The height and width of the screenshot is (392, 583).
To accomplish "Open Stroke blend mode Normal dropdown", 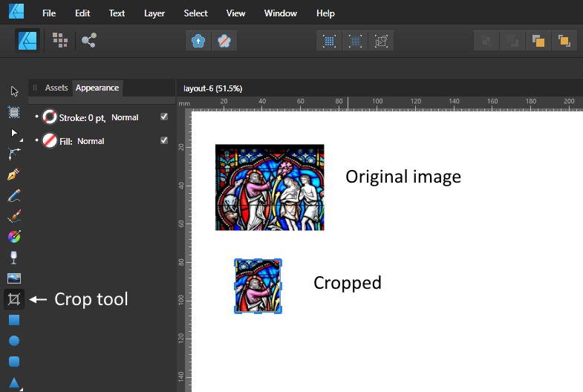I will (x=125, y=117).
